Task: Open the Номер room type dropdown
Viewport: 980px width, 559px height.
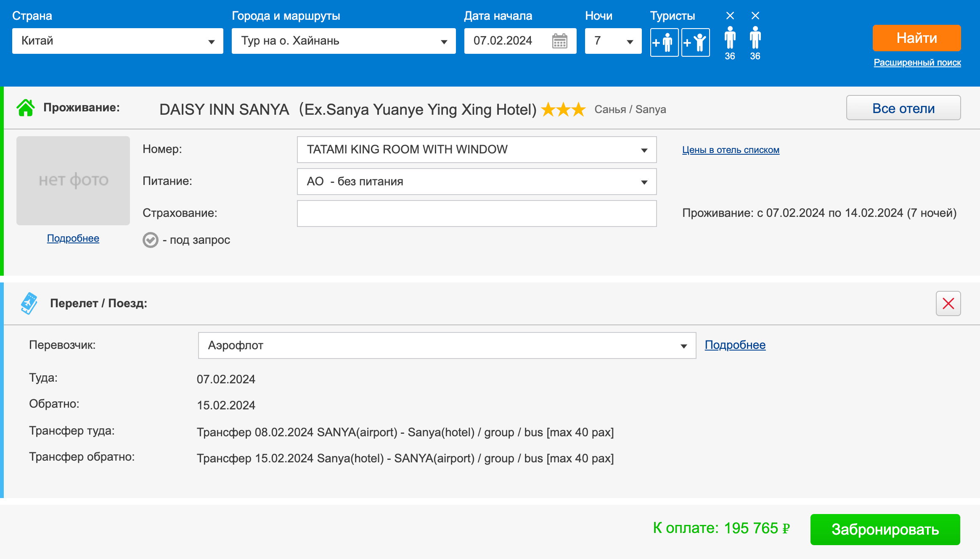Action: (477, 149)
